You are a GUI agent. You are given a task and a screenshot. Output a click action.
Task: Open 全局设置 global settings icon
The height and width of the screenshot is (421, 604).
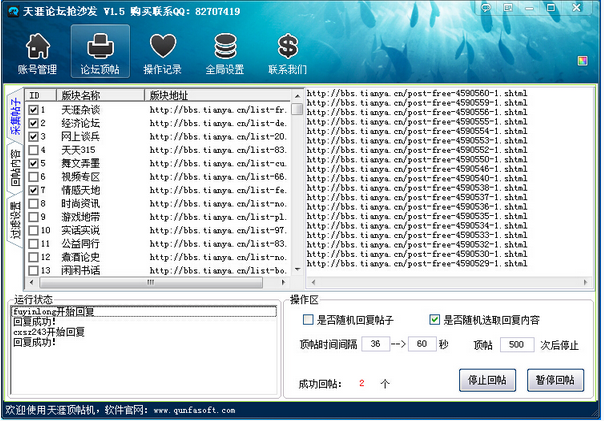pos(225,53)
